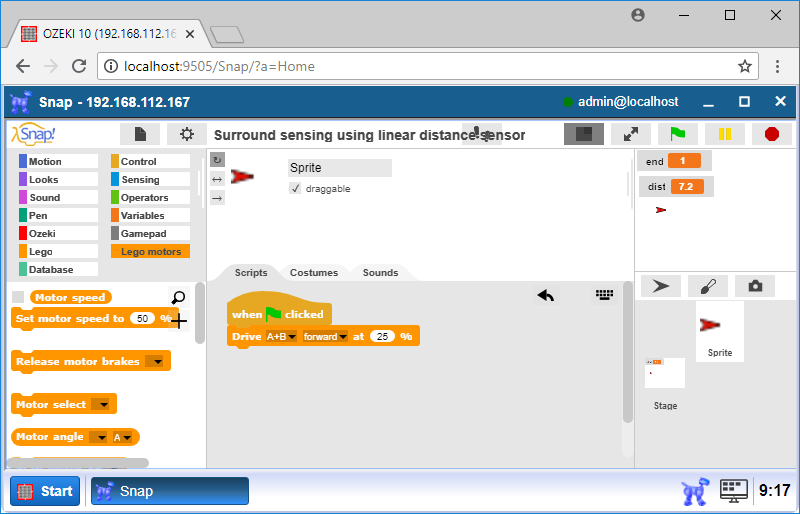Click the palette vertical scrollbar

pos(199,312)
